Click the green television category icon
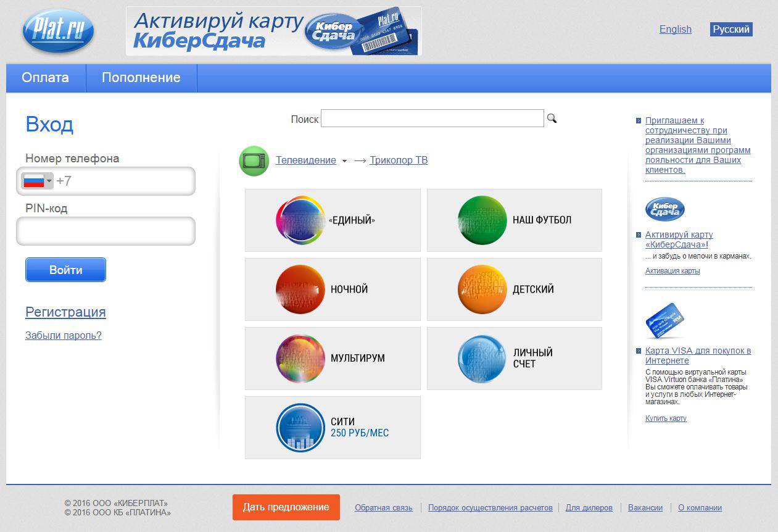The width and height of the screenshot is (778, 532). (254, 161)
